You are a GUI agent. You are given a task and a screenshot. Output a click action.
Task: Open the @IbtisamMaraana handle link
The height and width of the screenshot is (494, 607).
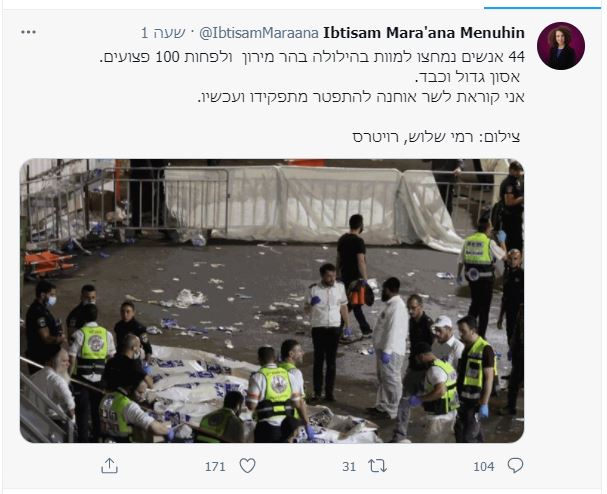(259, 33)
